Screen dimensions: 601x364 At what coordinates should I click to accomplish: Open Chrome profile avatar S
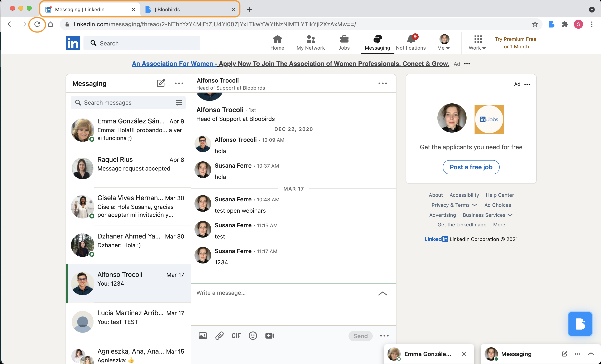coord(578,24)
